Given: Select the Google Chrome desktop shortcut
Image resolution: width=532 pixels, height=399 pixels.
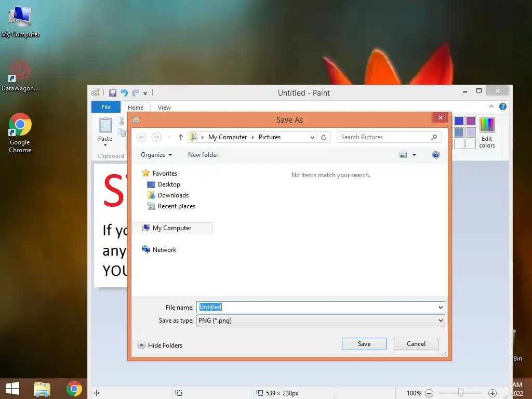Looking at the screenshot, I should (x=20, y=133).
